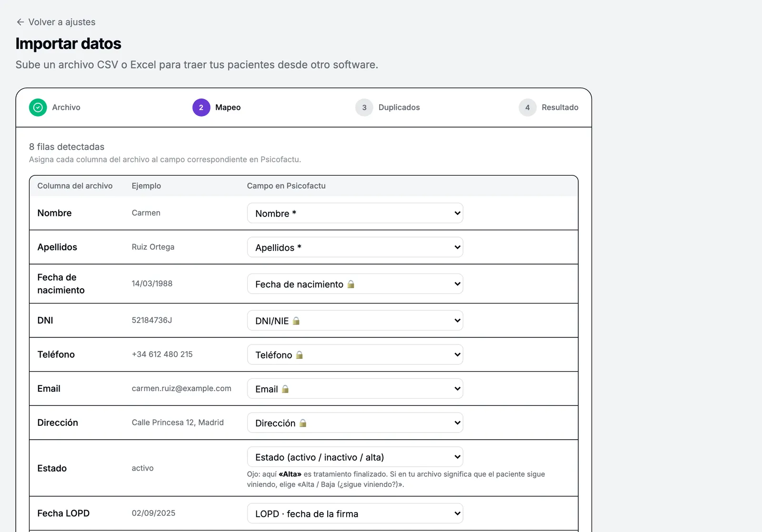Click the Importar datos heading

tap(68, 44)
